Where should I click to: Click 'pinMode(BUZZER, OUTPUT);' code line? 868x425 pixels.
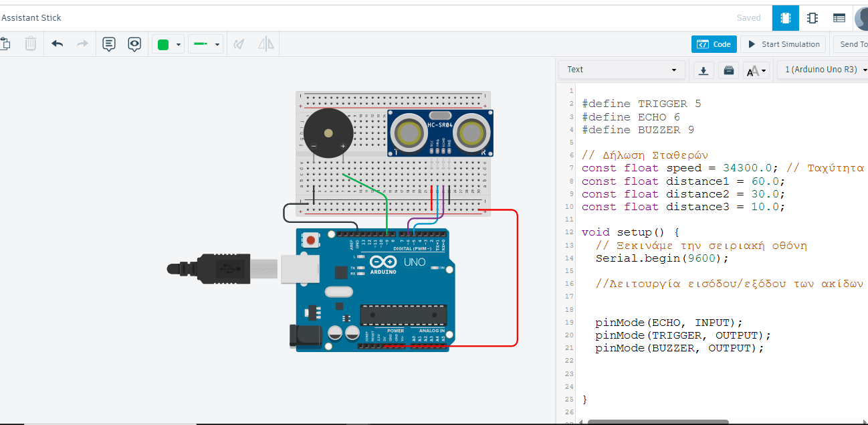679,348
